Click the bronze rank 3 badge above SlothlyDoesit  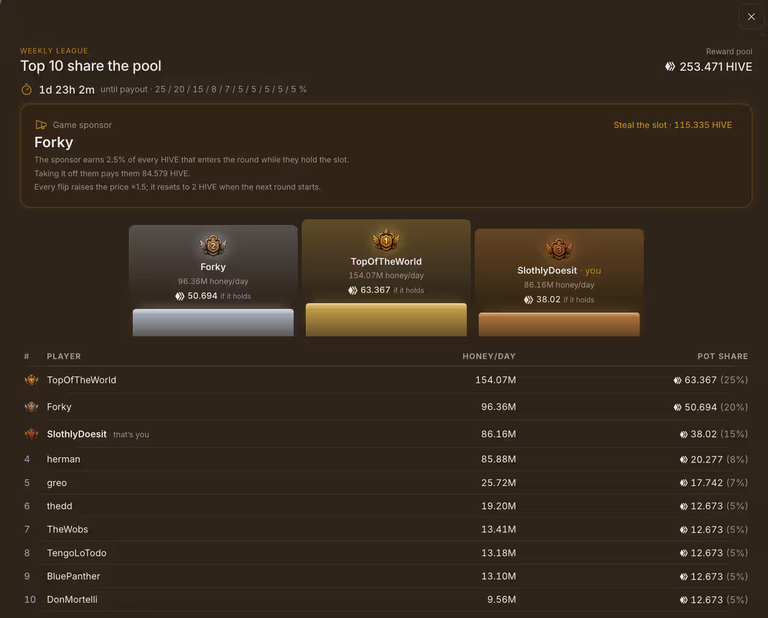(559, 249)
